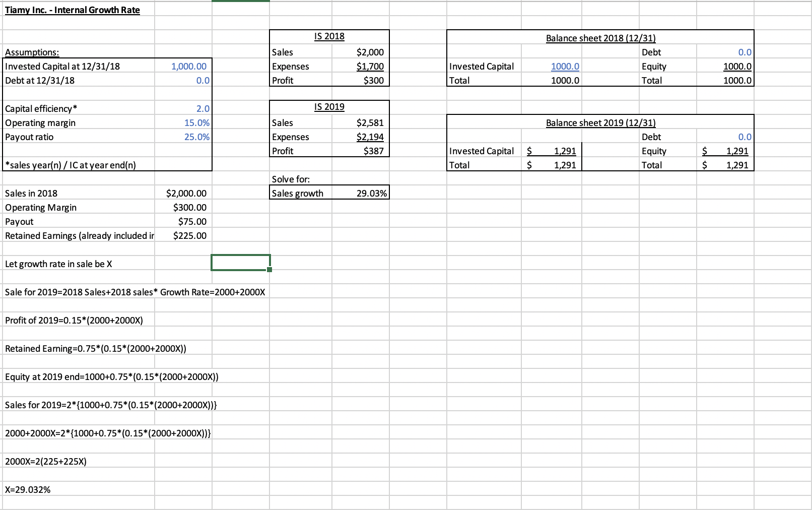Select the currently highlighted empty cell

pyautogui.click(x=240, y=262)
